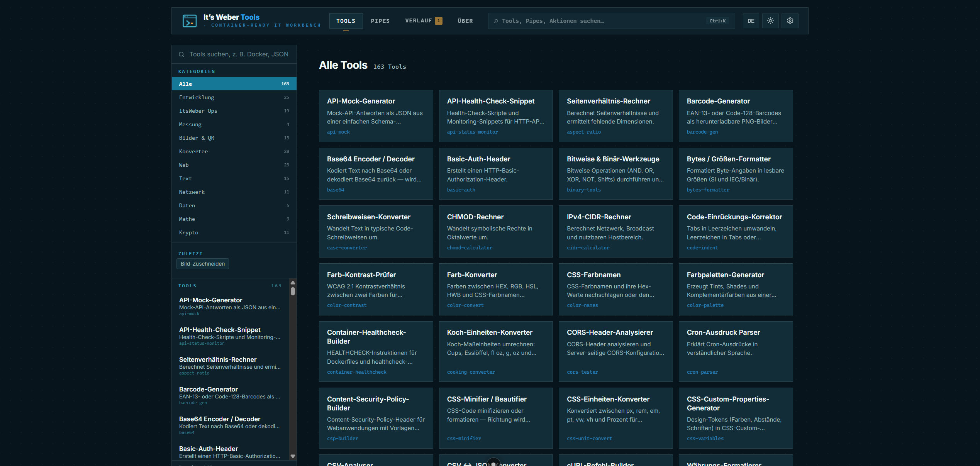Viewport: 980px width, 466px height.
Task: Open the Base64 Encoder / Decoder card
Action: point(376,174)
